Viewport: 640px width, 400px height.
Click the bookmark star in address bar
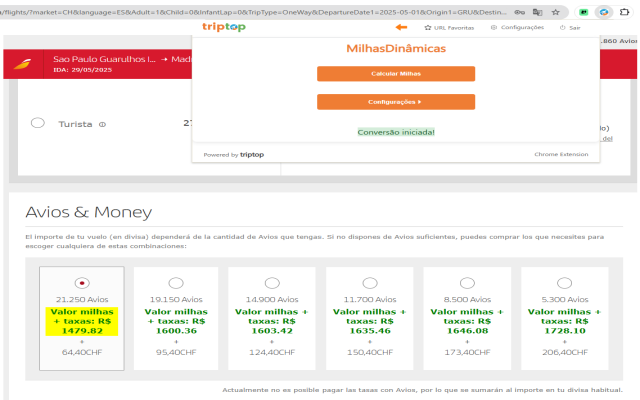pyautogui.click(x=556, y=12)
